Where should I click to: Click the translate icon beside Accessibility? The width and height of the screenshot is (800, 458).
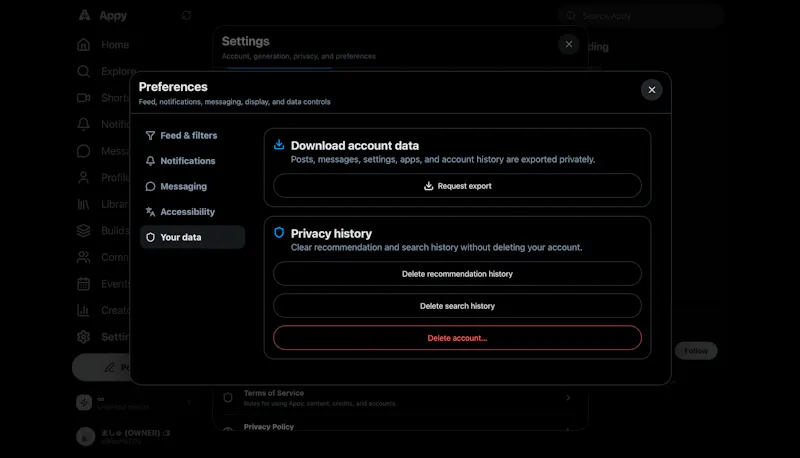(150, 212)
